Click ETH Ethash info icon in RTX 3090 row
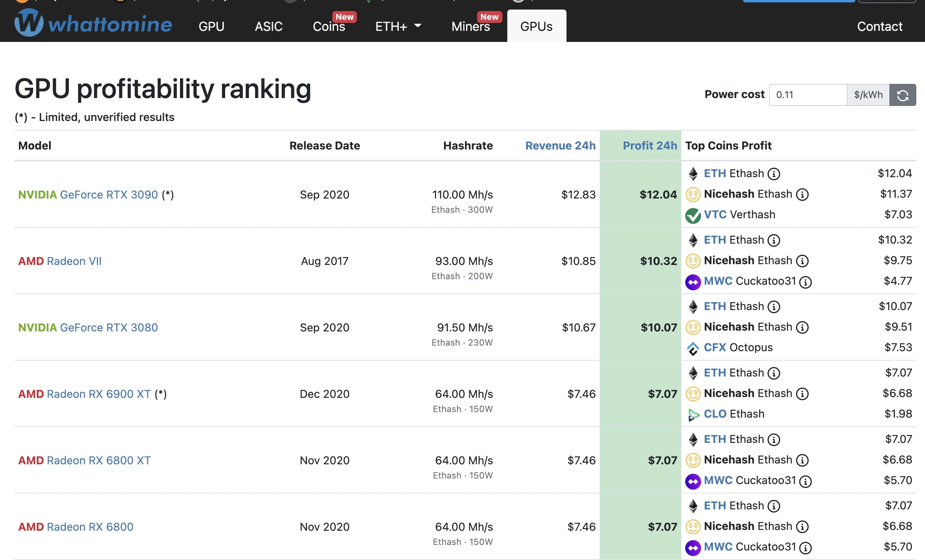The height and width of the screenshot is (560, 925). [x=774, y=174]
